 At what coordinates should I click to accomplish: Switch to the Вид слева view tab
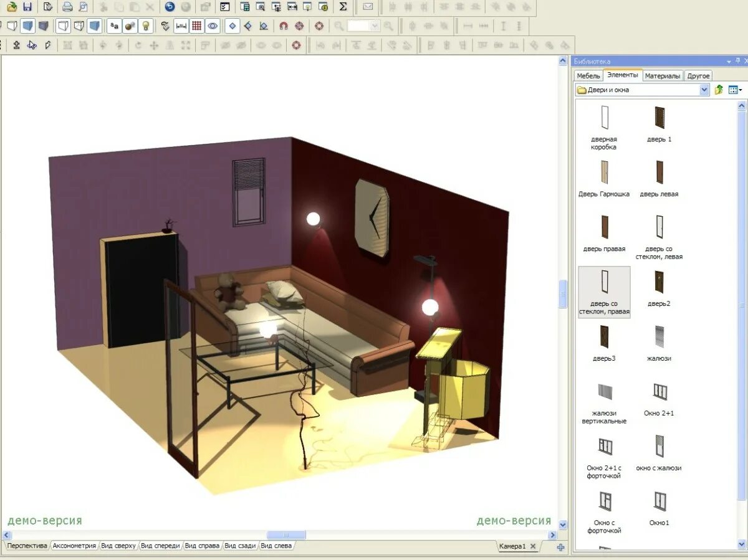pos(276,546)
